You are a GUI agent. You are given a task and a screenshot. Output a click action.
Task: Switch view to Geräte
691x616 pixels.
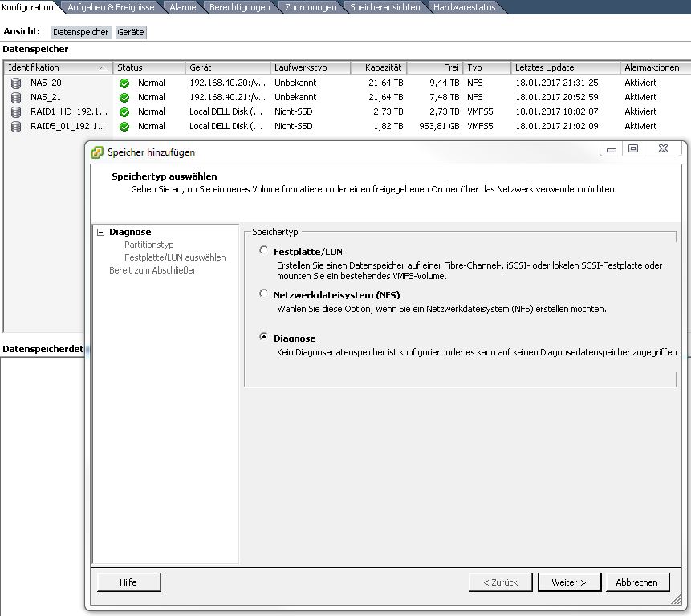pyautogui.click(x=131, y=32)
